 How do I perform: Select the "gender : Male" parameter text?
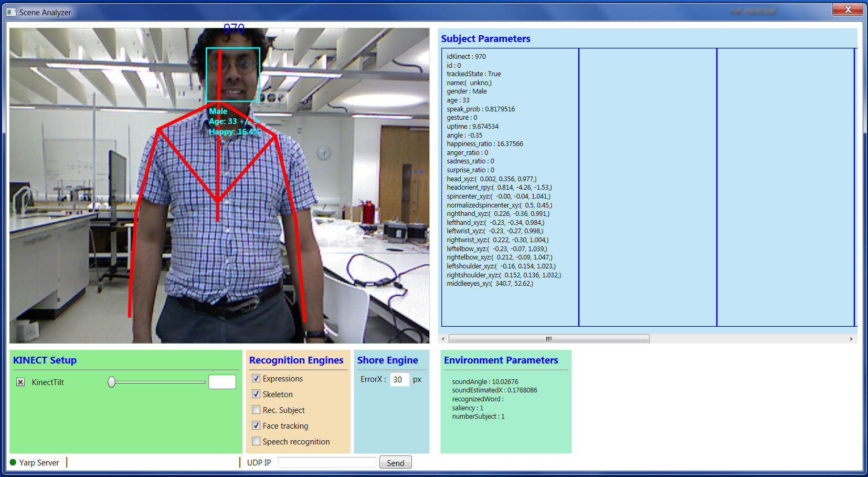tap(467, 91)
